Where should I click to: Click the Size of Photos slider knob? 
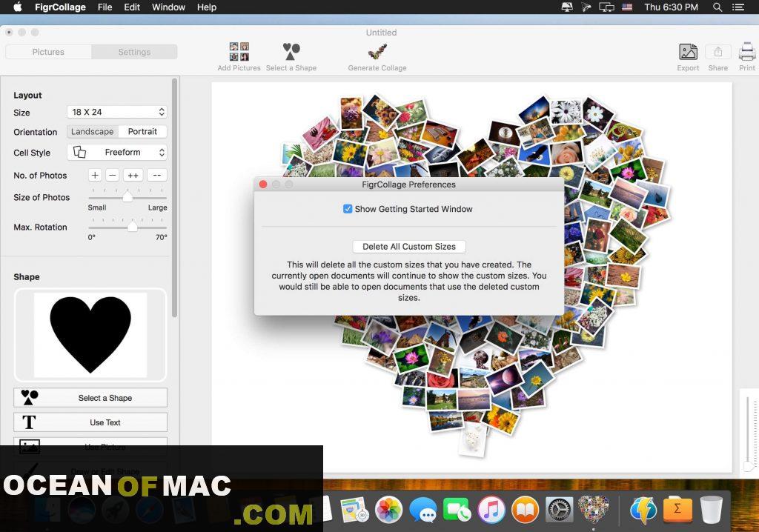[x=127, y=197]
